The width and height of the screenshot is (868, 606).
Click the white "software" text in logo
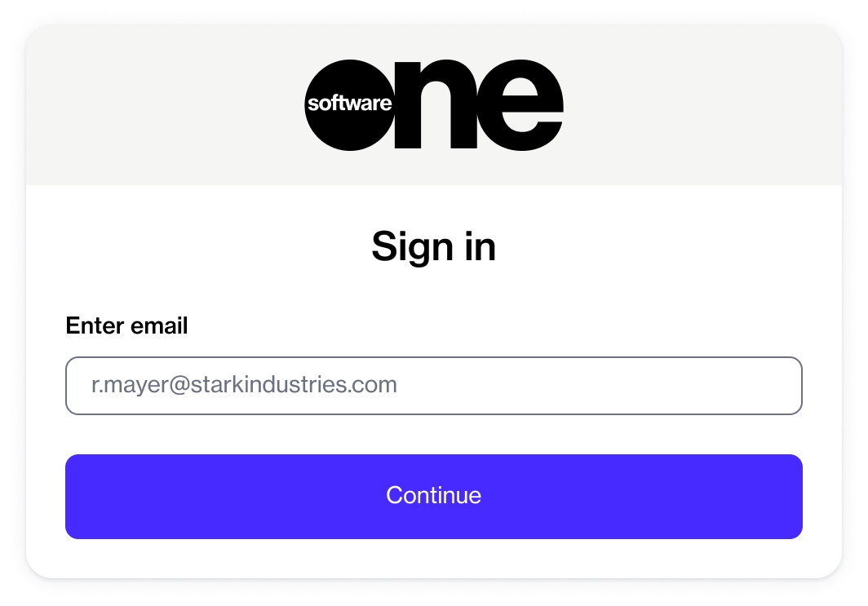click(x=349, y=104)
